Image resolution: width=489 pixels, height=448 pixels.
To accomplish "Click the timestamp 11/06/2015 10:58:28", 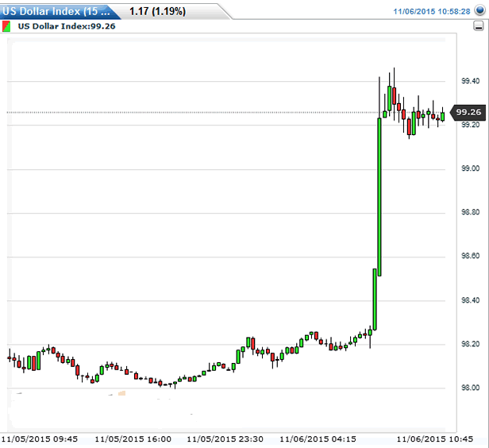I will point(432,12).
